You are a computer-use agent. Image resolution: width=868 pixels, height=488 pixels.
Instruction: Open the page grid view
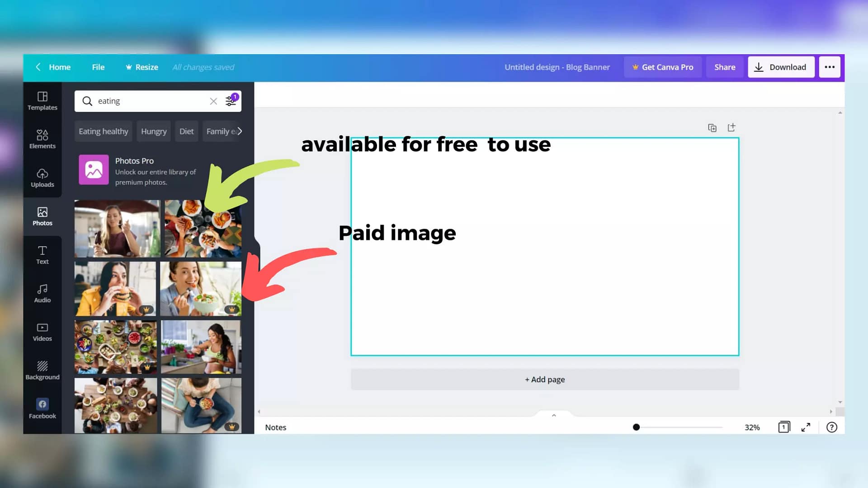(784, 427)
